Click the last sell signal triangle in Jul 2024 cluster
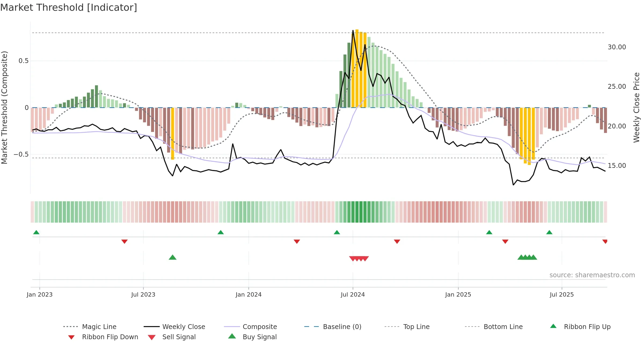This screenshot has height=362, width=644. (x=365, y=258)
